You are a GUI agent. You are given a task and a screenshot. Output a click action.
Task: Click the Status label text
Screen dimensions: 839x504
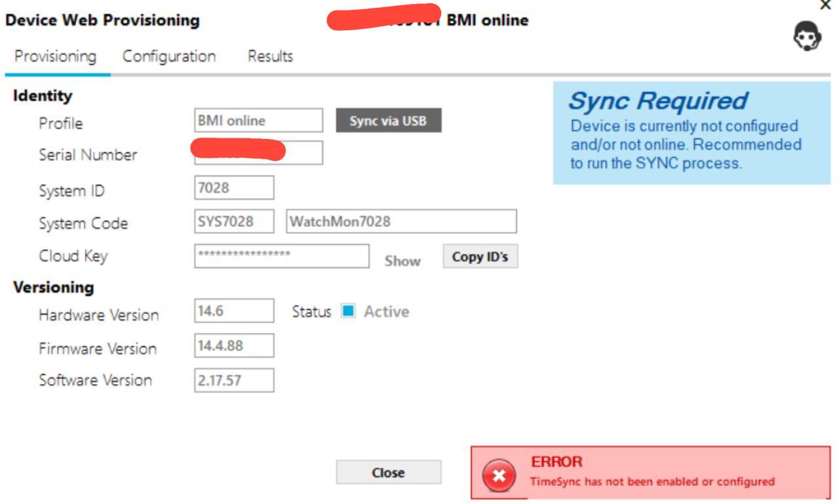point(311,312)
